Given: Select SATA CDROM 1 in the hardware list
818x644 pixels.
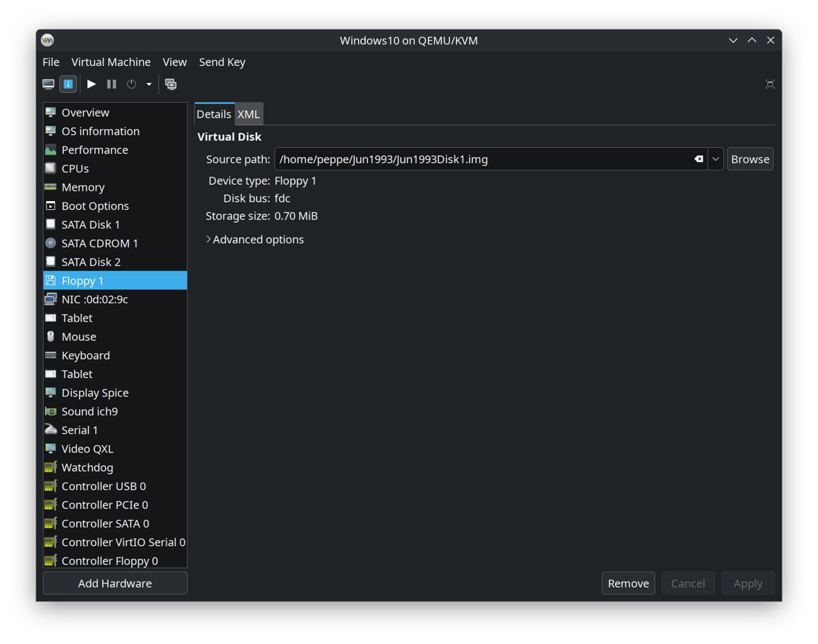Looking at the screenshot, I should click(100, 243).
